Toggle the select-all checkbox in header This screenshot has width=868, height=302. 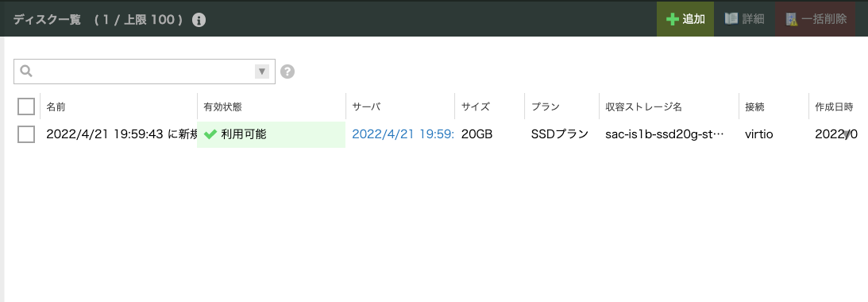pos(26,106)
